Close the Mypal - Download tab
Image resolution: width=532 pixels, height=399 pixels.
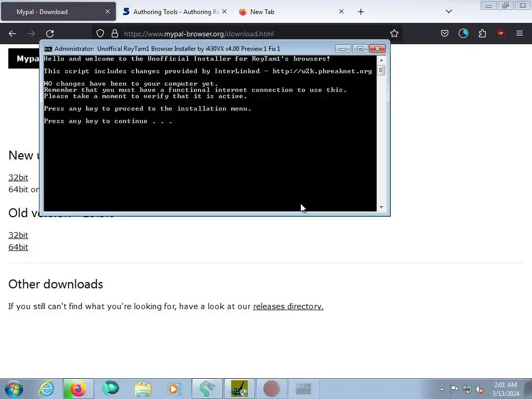pyautogui.click(x=107, y=11)
